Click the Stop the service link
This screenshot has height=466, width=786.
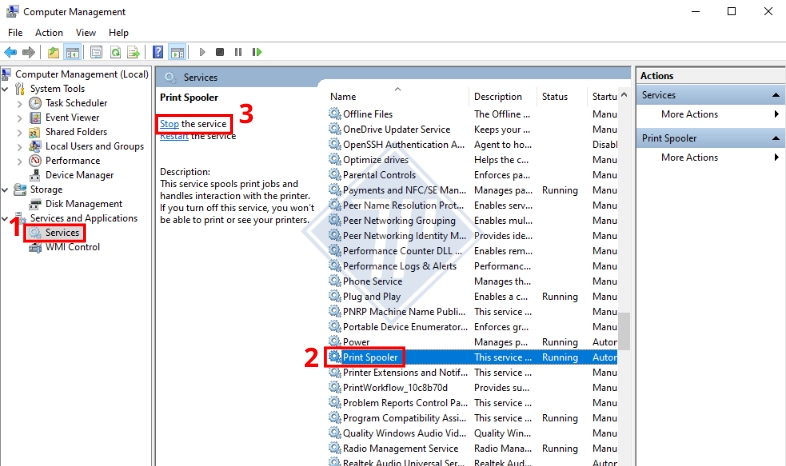(x=169, y=124)
